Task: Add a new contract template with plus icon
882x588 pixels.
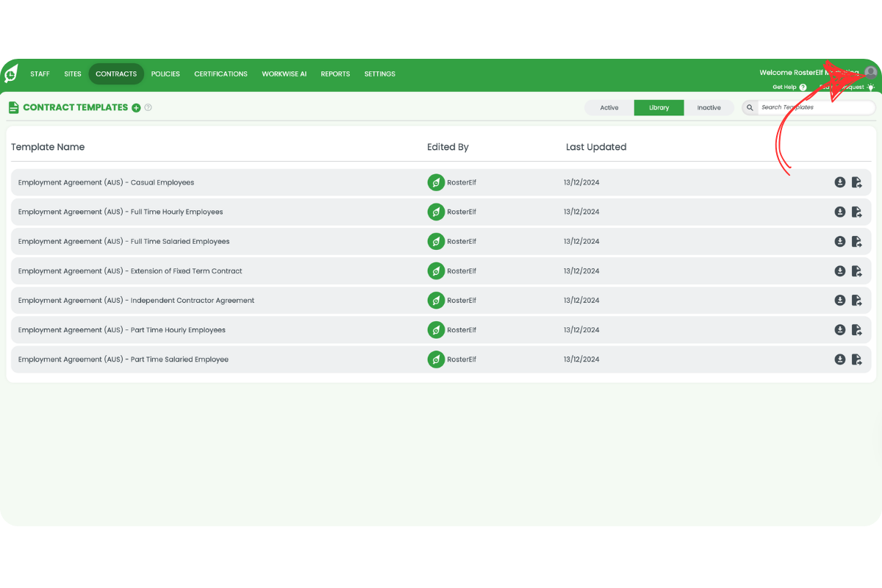Action: [x=136, y=108]
